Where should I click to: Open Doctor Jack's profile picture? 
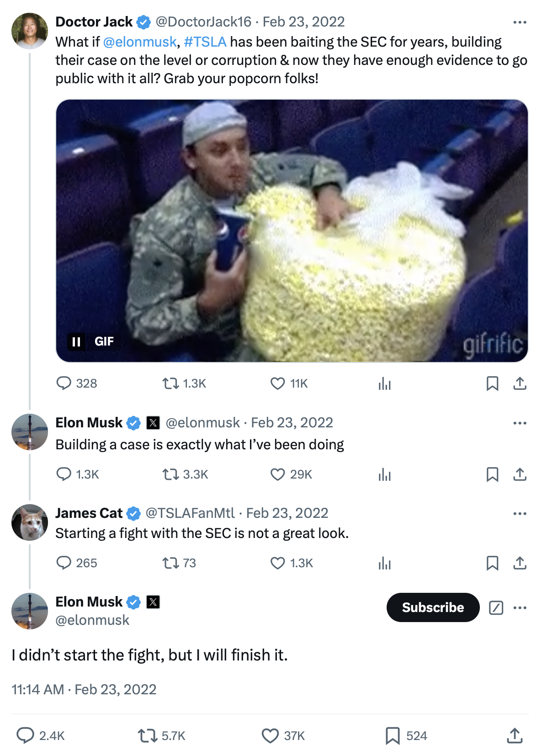tap(30, 31)
